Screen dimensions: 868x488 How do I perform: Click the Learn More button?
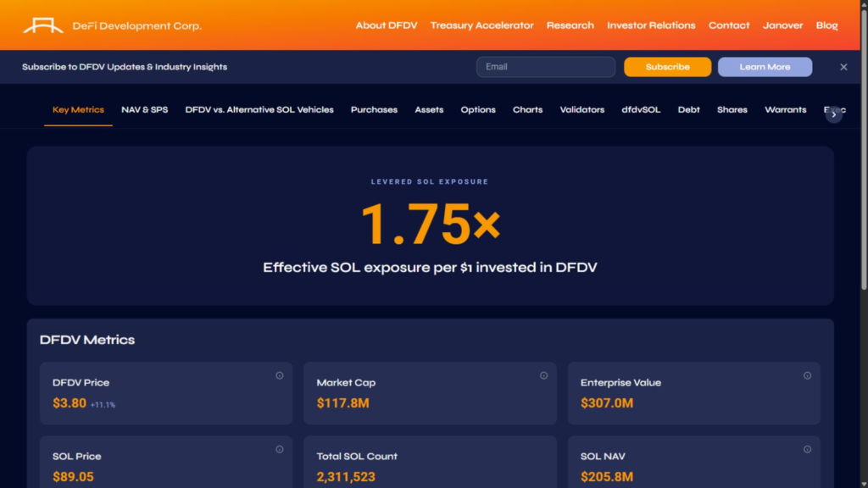(765, 67)
